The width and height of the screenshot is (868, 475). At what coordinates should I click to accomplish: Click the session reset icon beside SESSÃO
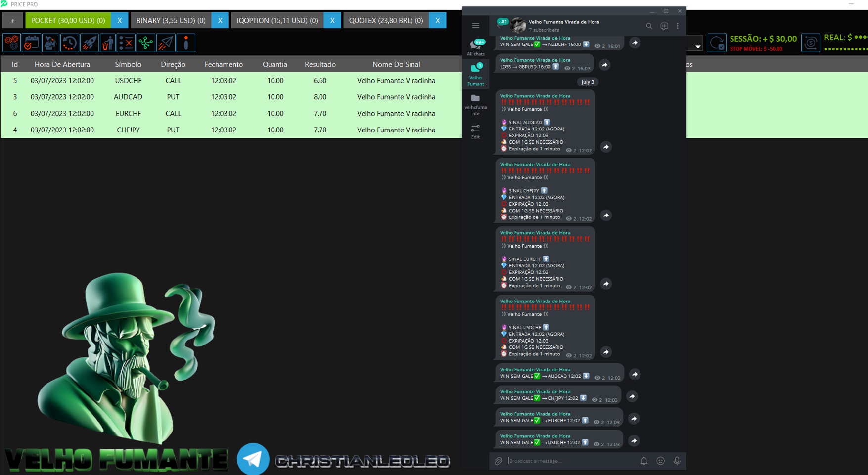[x=717, y=43]
